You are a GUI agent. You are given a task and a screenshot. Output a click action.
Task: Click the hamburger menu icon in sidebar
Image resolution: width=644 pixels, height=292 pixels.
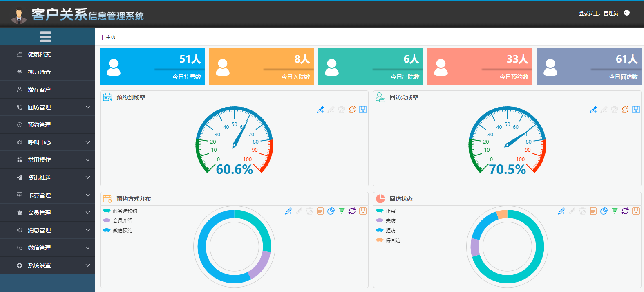pyautogui.click(x=45, y=37)
